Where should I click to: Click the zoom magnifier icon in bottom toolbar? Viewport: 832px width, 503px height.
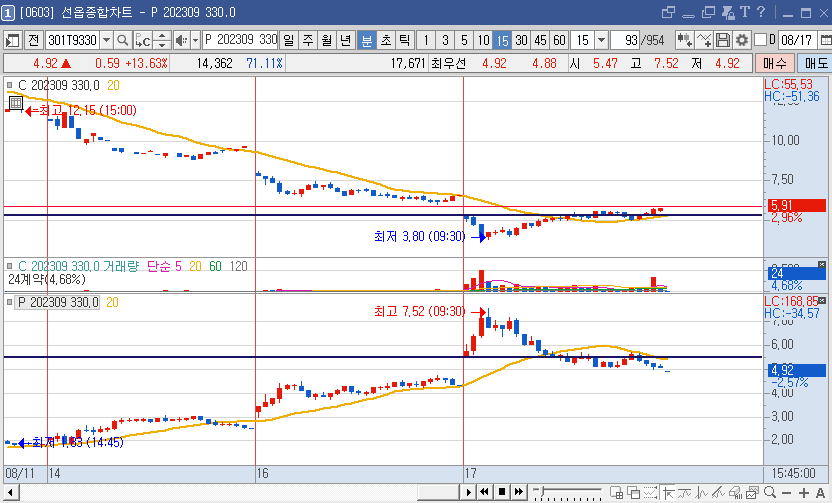click(770, 492)
